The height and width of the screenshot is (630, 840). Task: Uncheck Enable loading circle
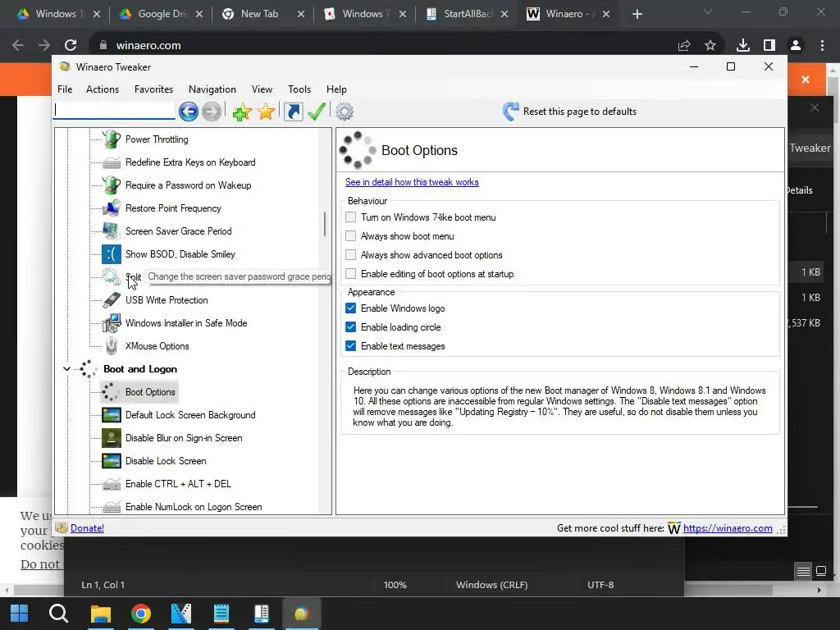(351, 326)
